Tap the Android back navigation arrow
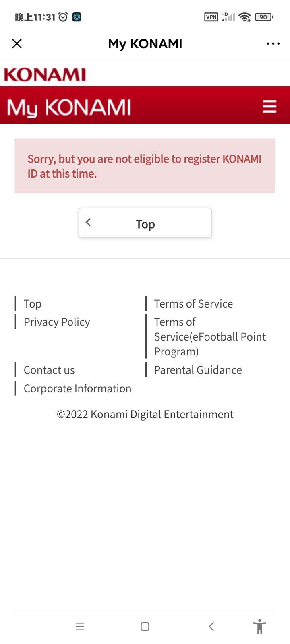Viewport: 290px width, 644px height. [211, 626]
